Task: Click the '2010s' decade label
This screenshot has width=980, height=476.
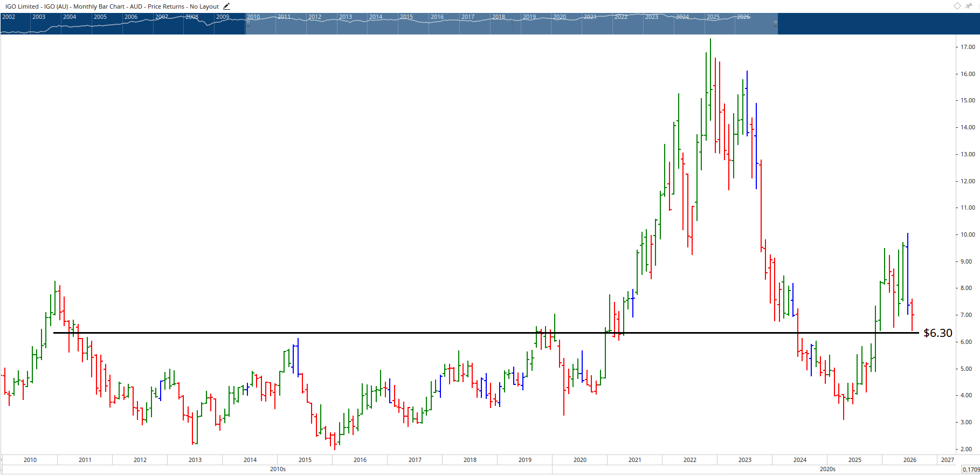Action: (278, 469)
